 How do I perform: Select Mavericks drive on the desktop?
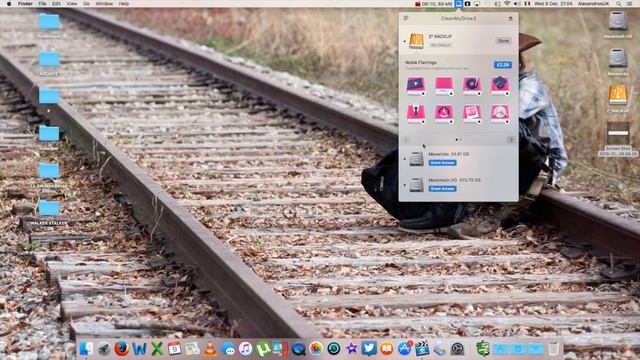[618, 58]
